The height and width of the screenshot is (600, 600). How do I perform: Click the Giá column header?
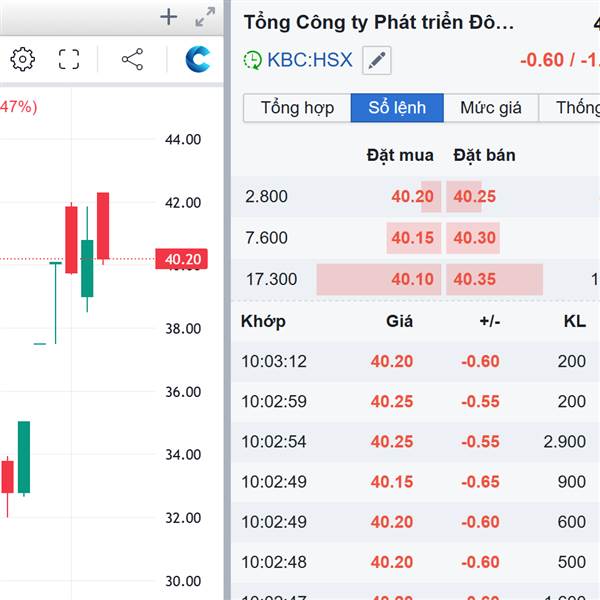pos(399,321)
